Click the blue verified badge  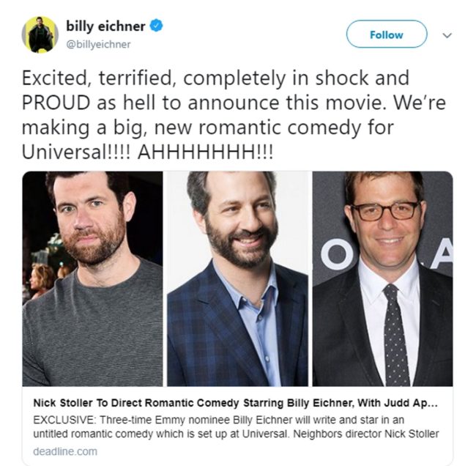pos(157,26)
